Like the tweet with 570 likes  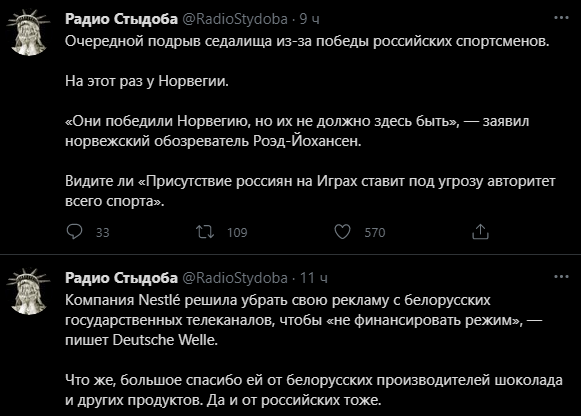[342, 232]
